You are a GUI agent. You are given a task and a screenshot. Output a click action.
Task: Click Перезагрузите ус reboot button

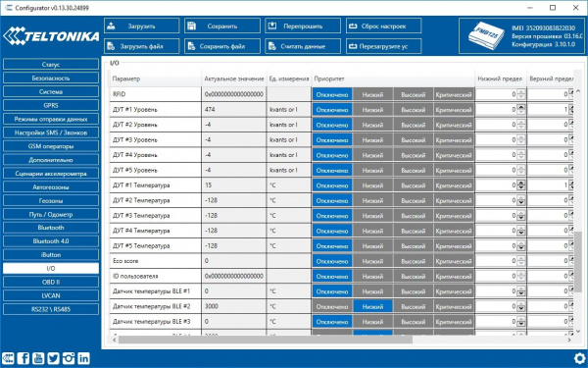pyautogui.click(x=383, y=46)
